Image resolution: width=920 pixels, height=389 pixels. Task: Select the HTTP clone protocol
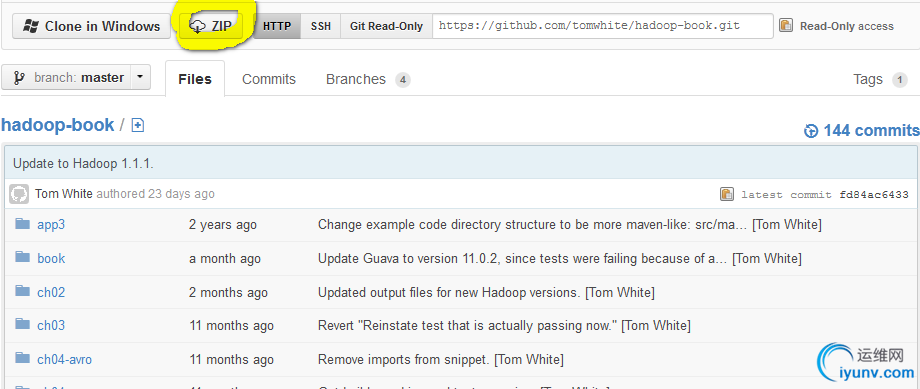coord(277,26)
